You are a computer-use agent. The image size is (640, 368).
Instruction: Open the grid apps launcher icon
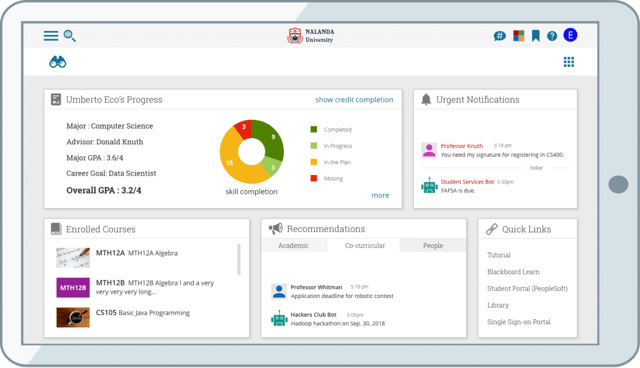pyautogui.click(x=569, y=62)
